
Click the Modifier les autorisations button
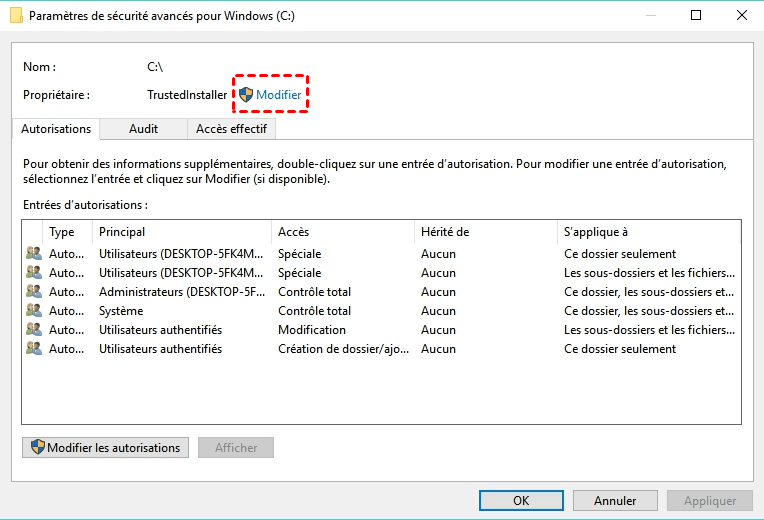[106, 447]
